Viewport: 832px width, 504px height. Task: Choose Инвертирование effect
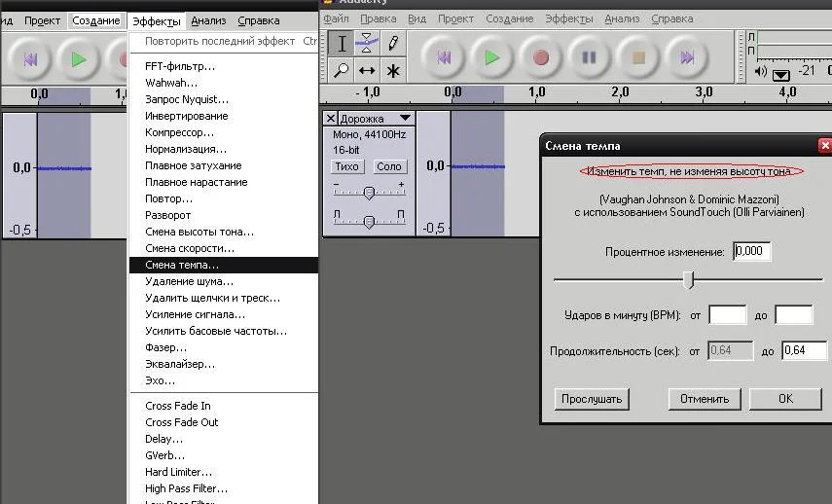coord(224,116)
